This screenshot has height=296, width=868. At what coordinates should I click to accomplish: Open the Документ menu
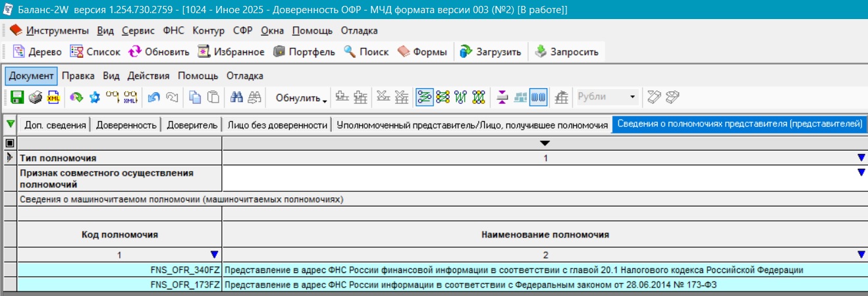click(31, 76)
